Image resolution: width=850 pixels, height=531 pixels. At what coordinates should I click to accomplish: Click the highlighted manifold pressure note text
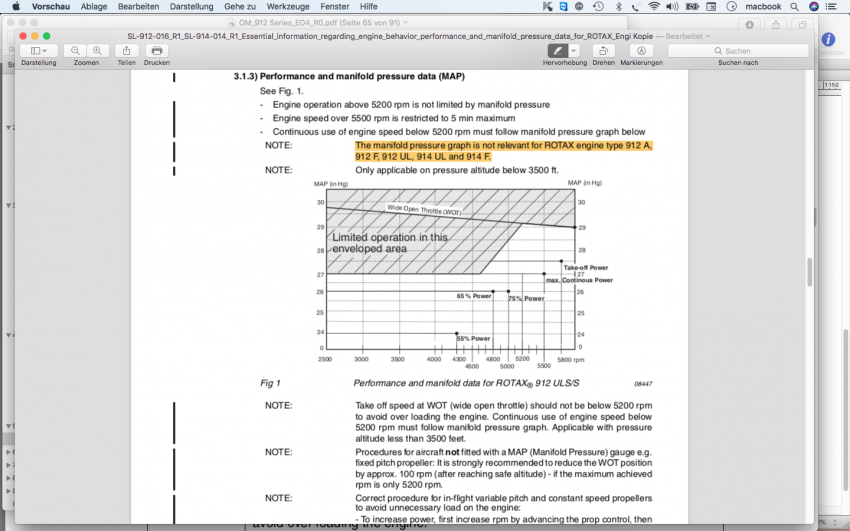[504, 151]
